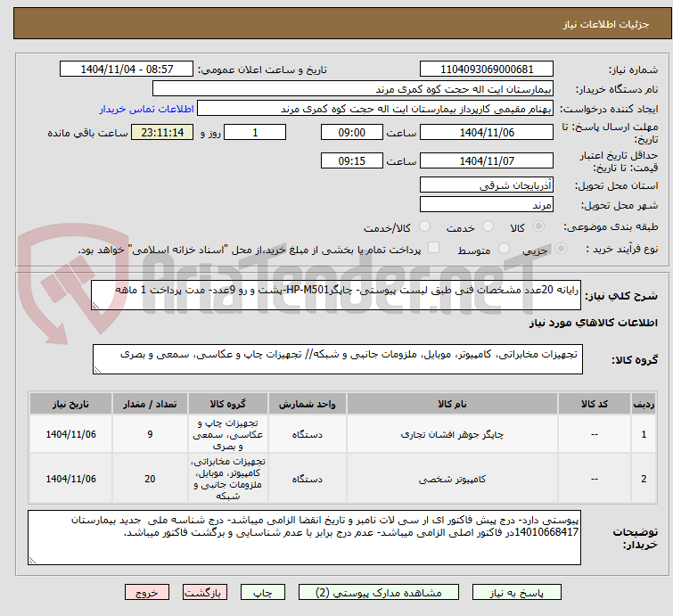
Task: Click item name 'کامپیوتر شخصی'
Action: pyautogui.click(x=452, y=479)
